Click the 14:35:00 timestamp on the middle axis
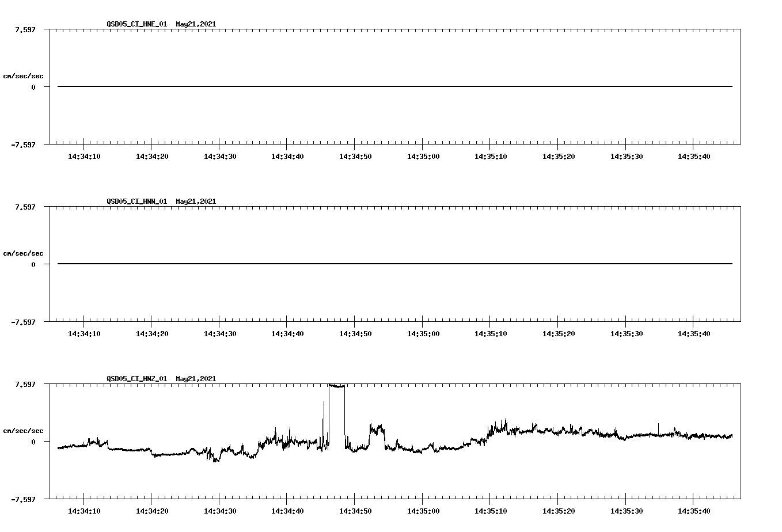 point(424,332)
